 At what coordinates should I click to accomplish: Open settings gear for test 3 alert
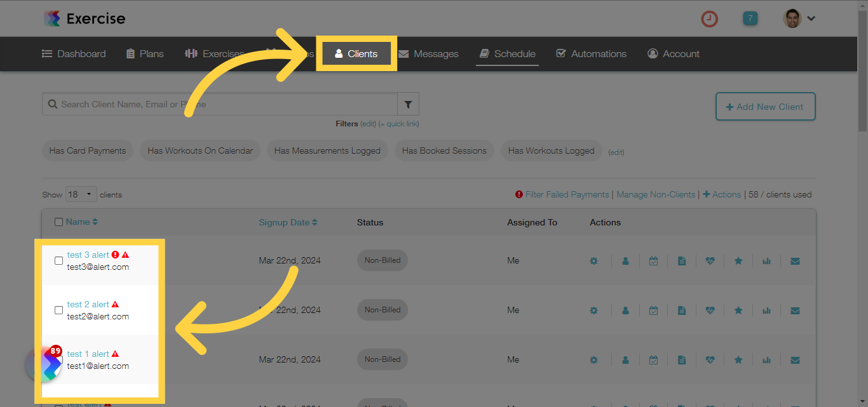[x=593, y=260]
